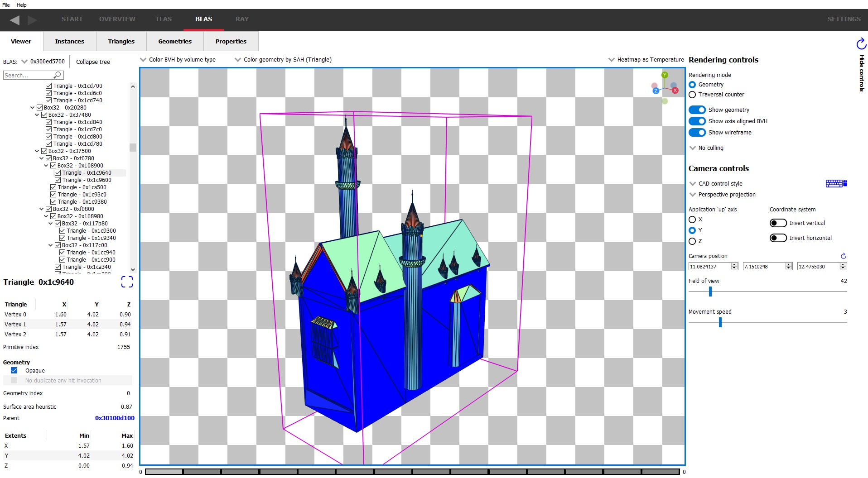Click the back navigation arrow
The height and width of the screenshot is (478, 868).
14,19
